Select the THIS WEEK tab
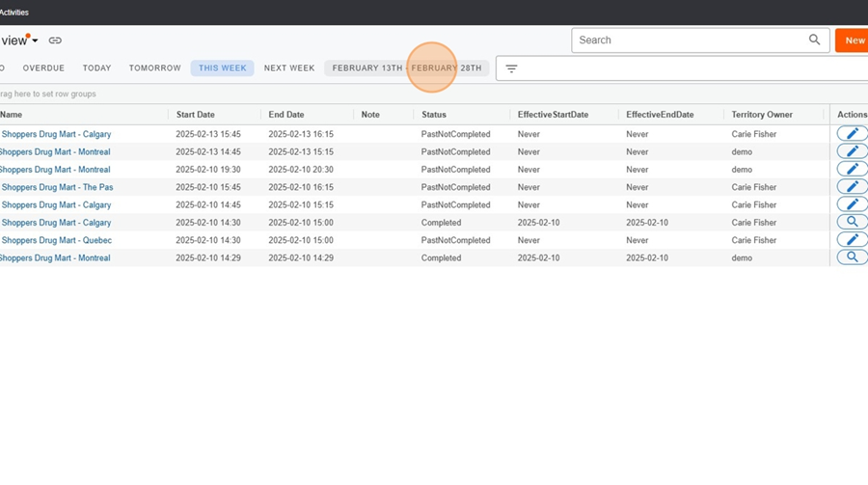The image size is (868, 485). 223,68
